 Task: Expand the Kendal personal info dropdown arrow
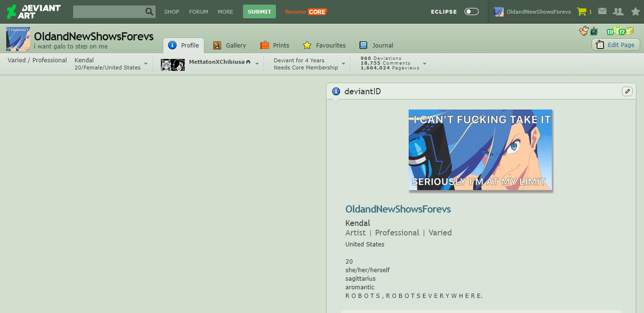146,64
